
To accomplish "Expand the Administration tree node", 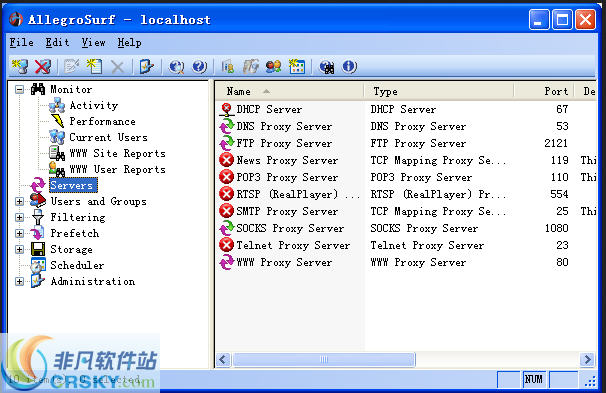I will [x=19, y=281].
